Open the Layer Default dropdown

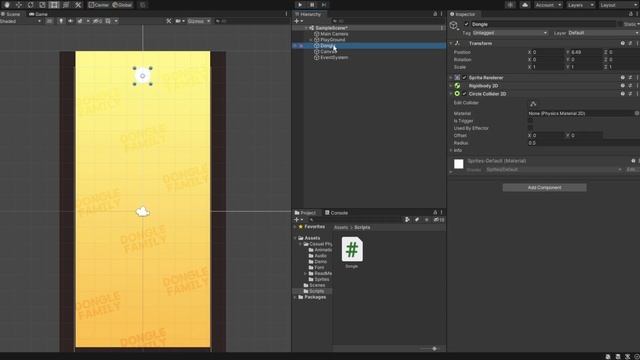pyautogui.click(x=603, y=33)
